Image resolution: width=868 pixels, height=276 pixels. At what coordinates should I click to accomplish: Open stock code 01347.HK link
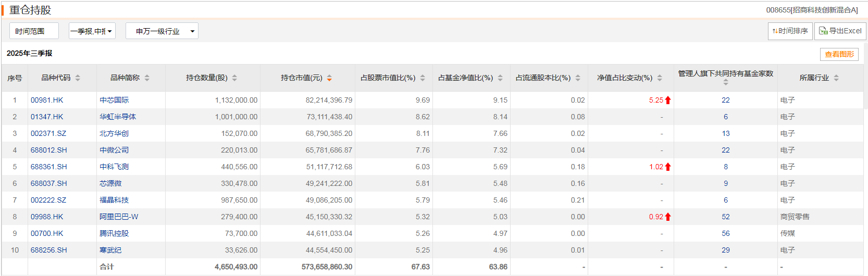tap(47, 117)
